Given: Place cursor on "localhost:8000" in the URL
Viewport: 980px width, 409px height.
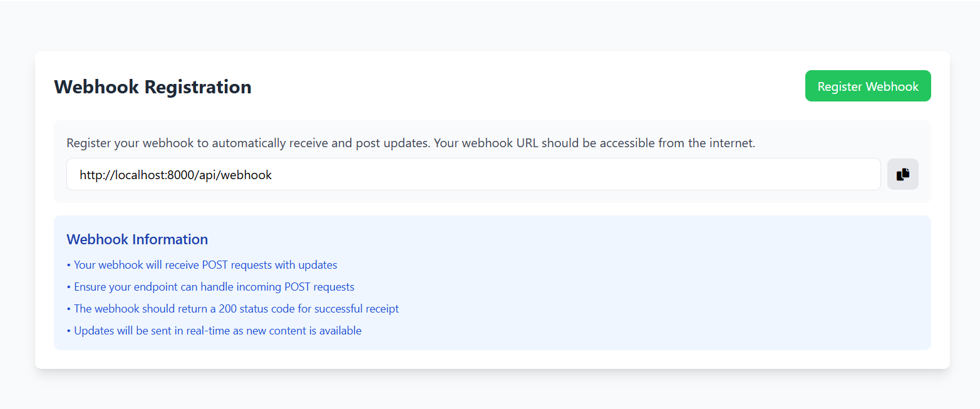Looking at the screenshot, I should click(149, 175).
